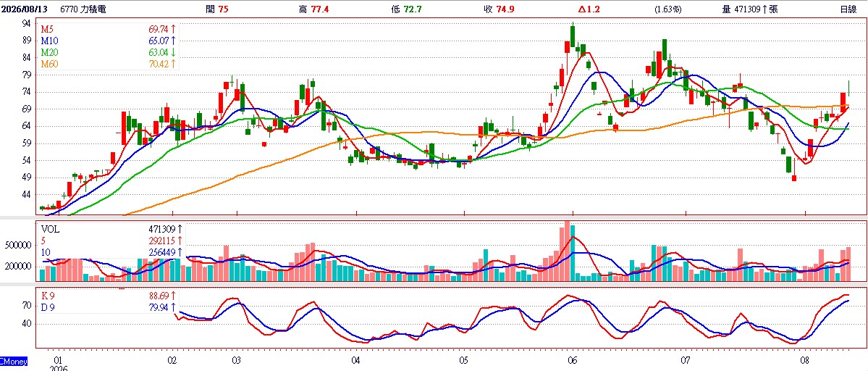Click the 日線 daily chart label
The width and height of the screenshot is (868, 371).
848,9
